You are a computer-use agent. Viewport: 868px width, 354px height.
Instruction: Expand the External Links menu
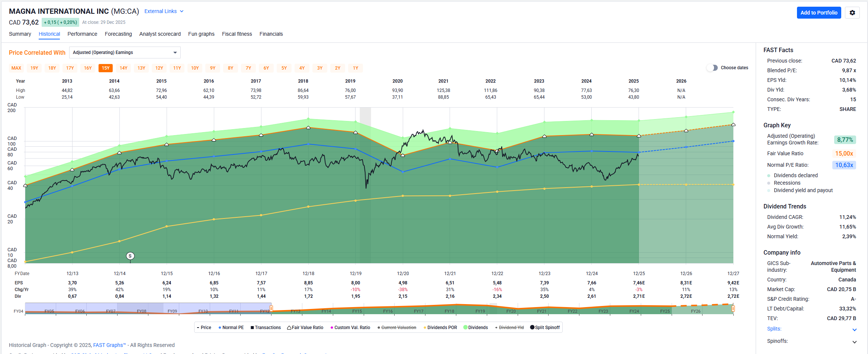click(x=164, y=11)
